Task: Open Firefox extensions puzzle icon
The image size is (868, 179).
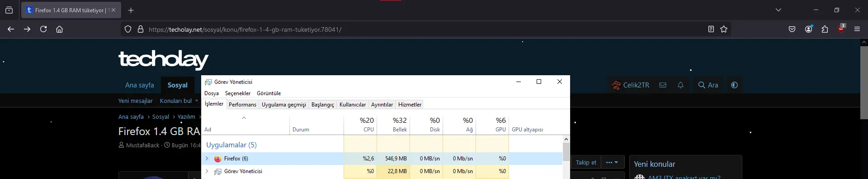Action: click(825, 29)
